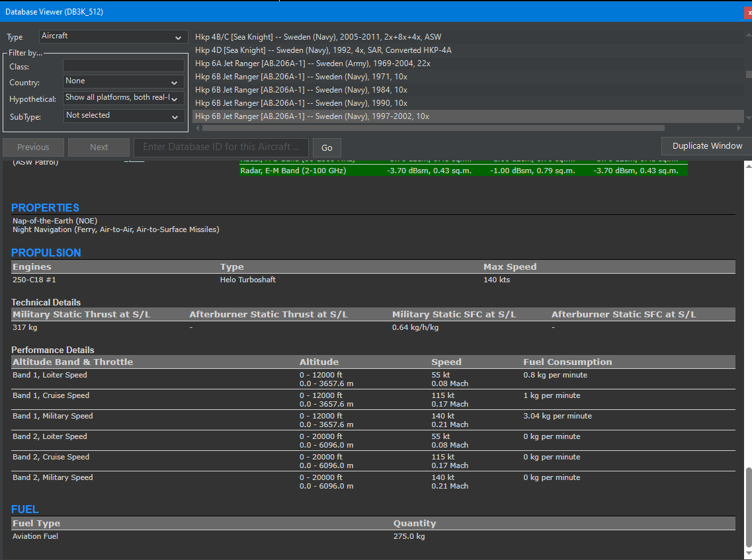This screenshot has width=752, height=560.
Task: Expand the SubType dropdown
Action: point(123,116)
